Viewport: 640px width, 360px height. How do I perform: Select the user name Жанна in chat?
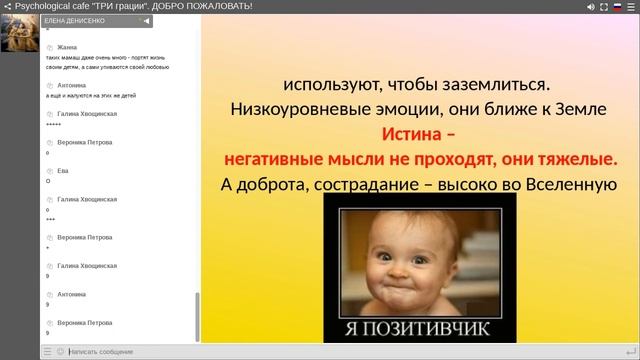click(x=67, y=47)
